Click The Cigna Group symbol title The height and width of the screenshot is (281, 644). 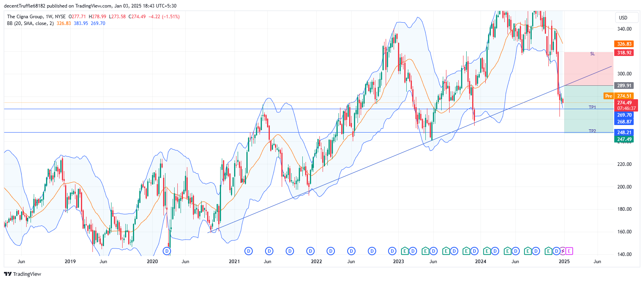(x=25, y=17)
